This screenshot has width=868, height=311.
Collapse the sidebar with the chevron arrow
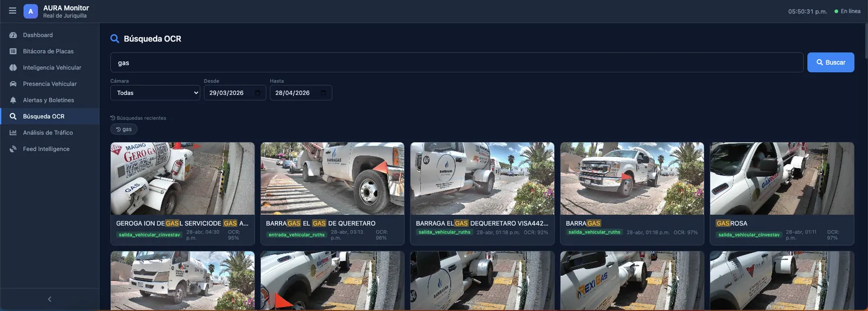pyautogui.click(x=49, y=299)
